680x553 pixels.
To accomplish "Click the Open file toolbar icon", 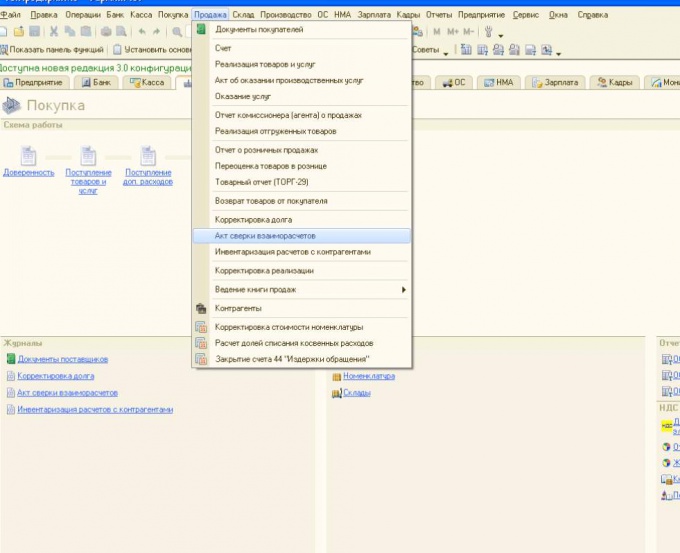I will pos(19,31).
